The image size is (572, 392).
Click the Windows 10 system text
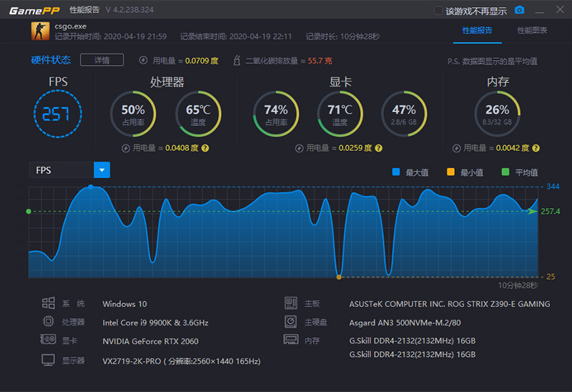[124, 304]
